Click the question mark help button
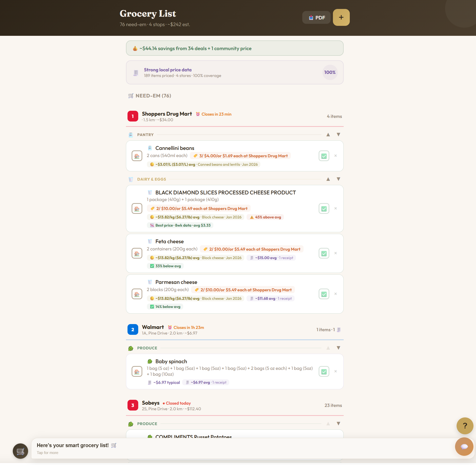The height and width of the screenshot is (465, 476). [465, 426]
